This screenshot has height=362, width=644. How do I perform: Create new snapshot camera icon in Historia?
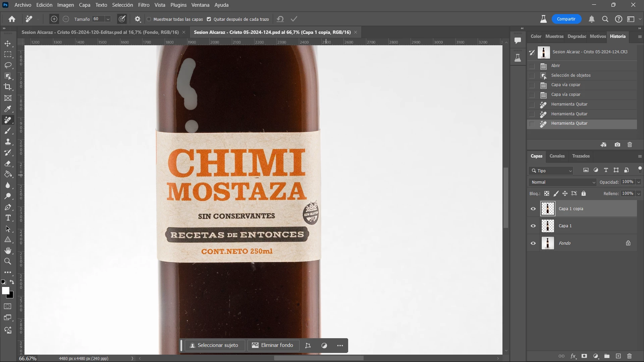[x=617, y=144]
